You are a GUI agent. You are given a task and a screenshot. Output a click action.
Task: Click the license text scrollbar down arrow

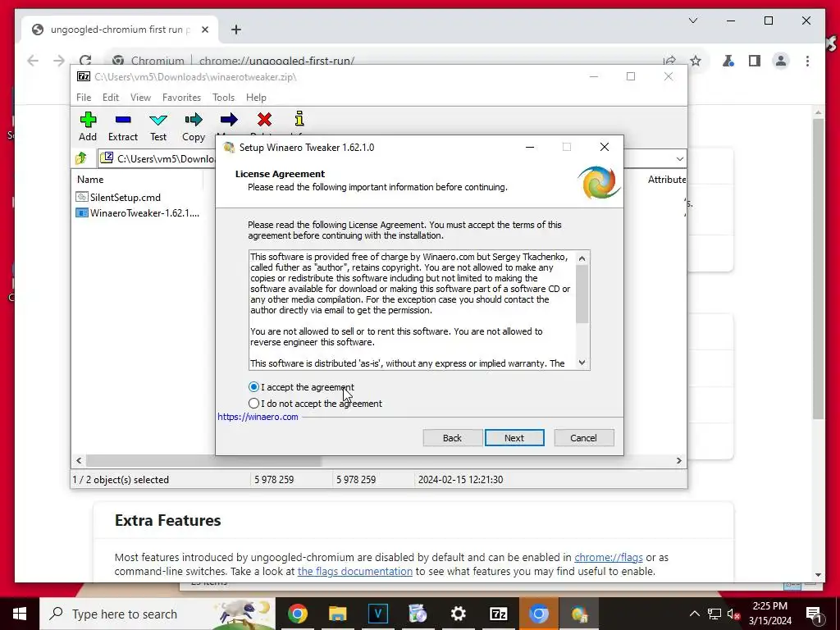582,363
